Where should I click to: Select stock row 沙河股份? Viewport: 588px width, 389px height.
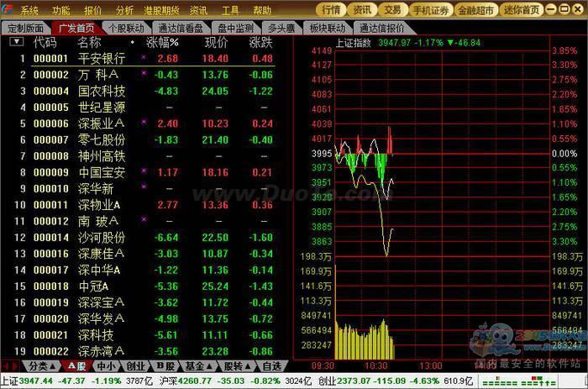click(x=146, y=238)
